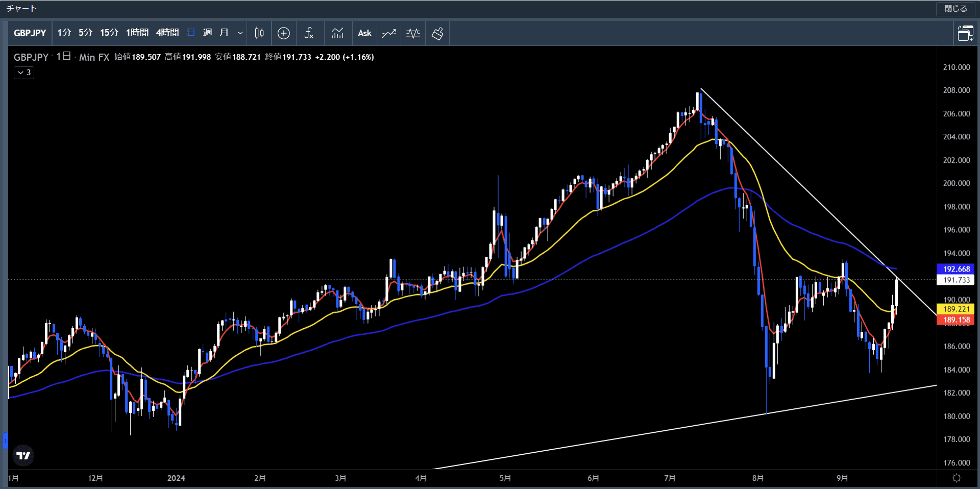Click the eraser/paint tool icon

click(437, 33)
